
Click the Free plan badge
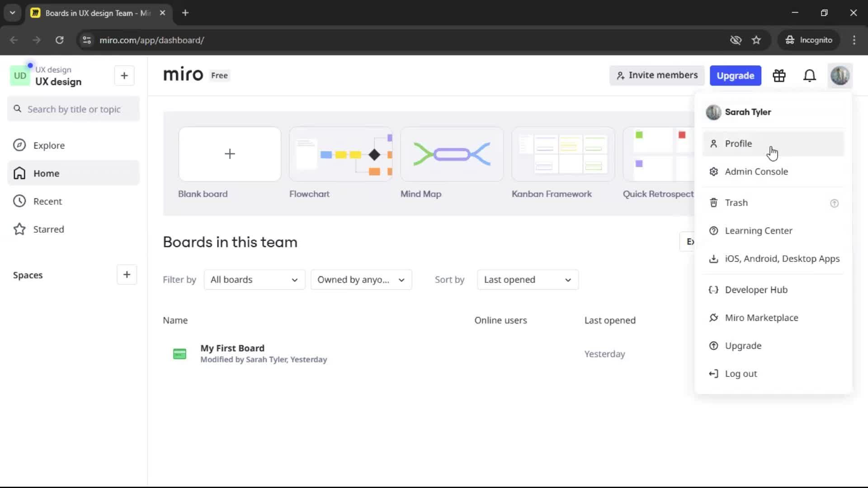tap(219, 75)
